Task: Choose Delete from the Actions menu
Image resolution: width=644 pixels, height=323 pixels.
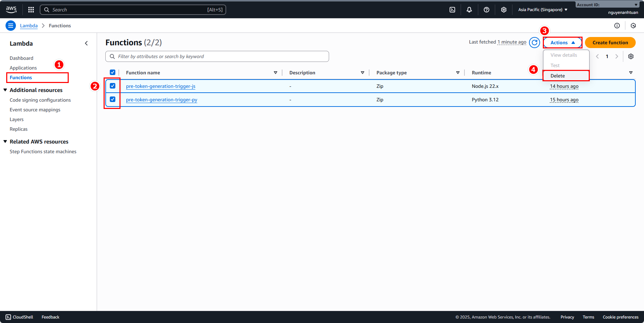Action: [x=558, y=76]
